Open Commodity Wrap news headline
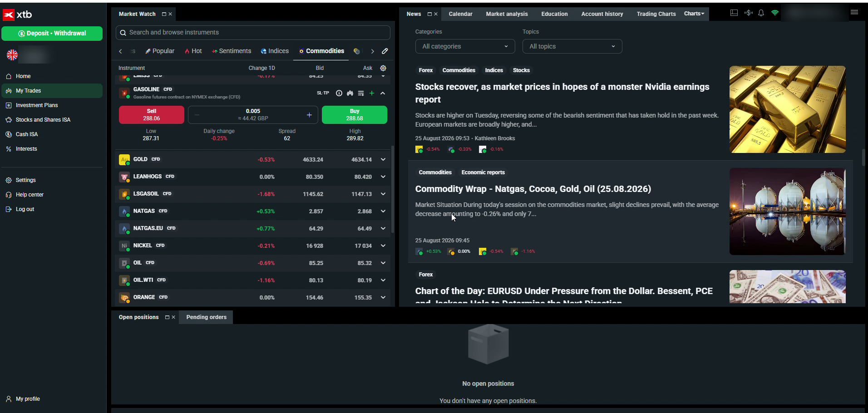868x413 pixels. click(x=533, y=189)
